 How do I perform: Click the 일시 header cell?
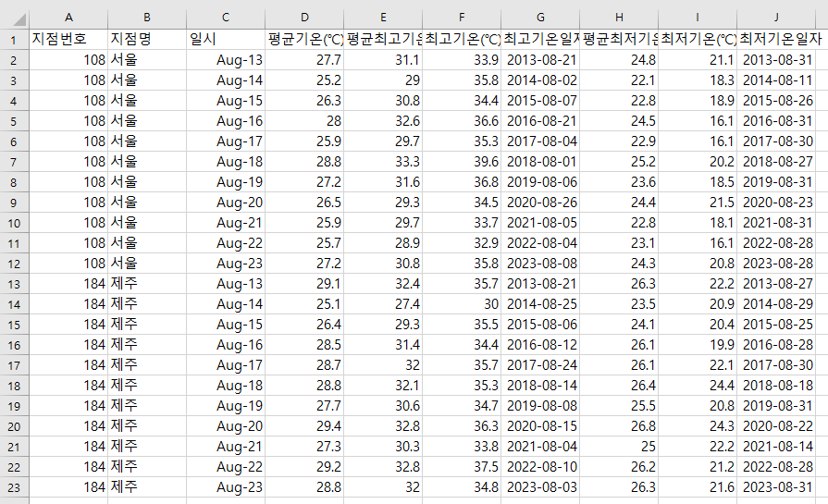pos(226,40)
